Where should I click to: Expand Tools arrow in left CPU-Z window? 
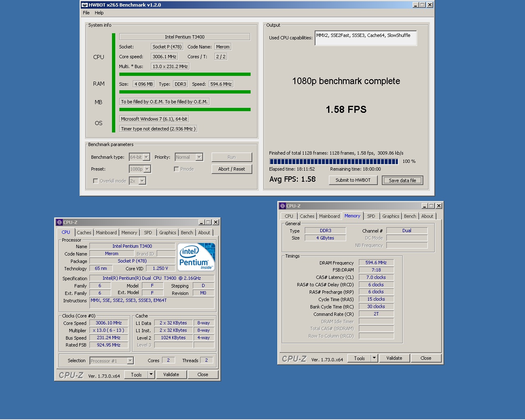[x=151, y=374]
